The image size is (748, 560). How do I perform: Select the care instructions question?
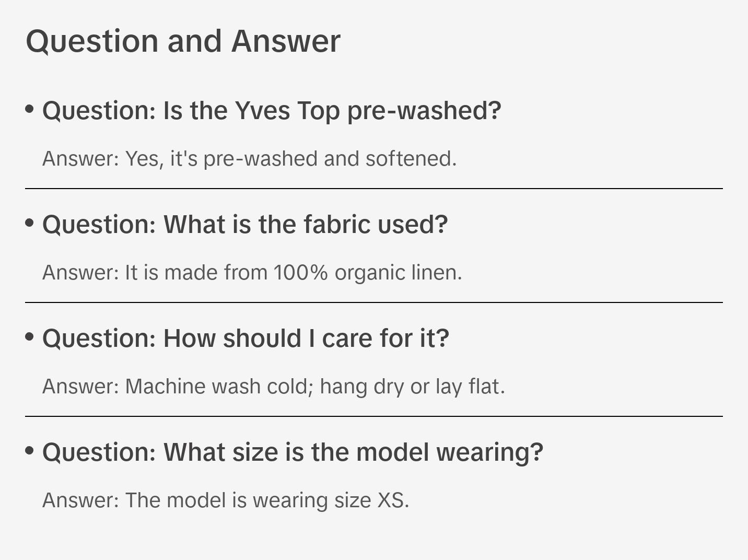click(x=246, y=339)
